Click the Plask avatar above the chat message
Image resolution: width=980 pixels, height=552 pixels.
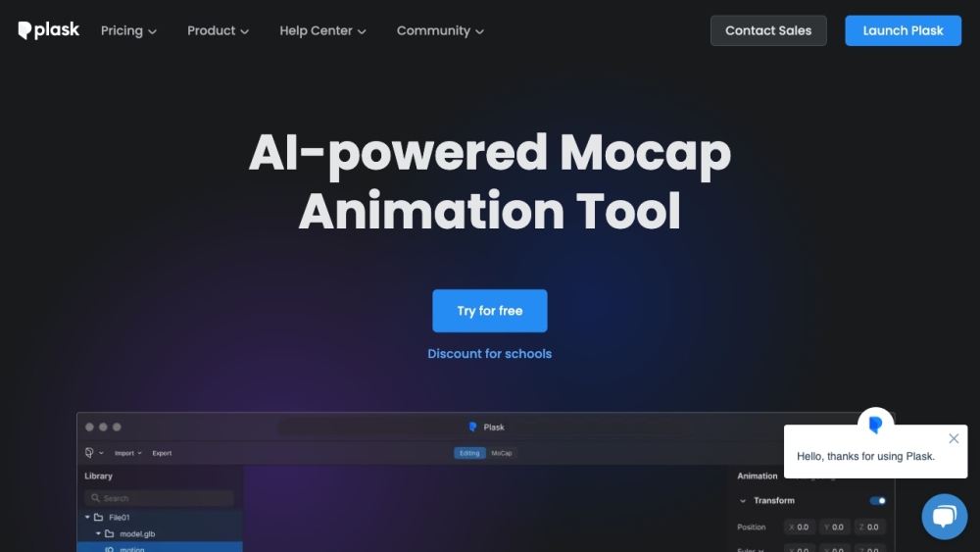tap(875, 425)
